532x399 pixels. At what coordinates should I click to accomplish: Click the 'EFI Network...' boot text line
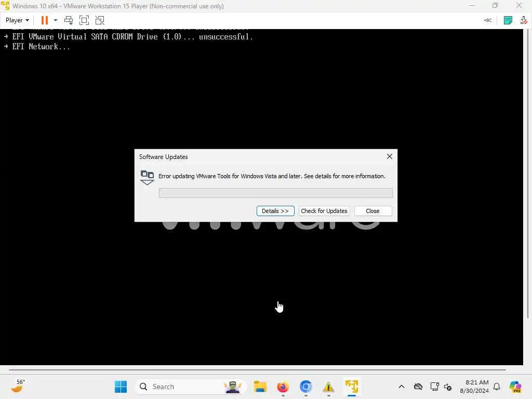41,47
